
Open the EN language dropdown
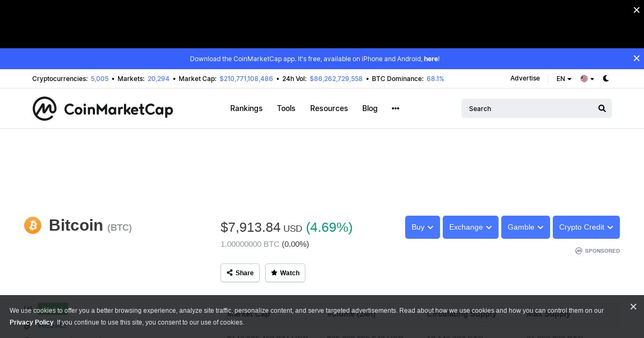click(x=564, y=79)
